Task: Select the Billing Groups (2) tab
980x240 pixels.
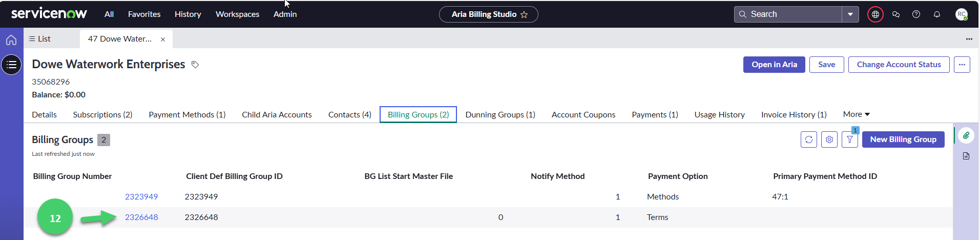Action: click(419, 115)
